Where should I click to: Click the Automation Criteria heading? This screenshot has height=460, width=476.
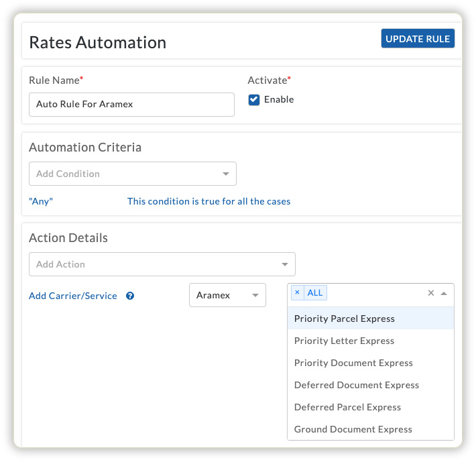(x=85, y=148)
